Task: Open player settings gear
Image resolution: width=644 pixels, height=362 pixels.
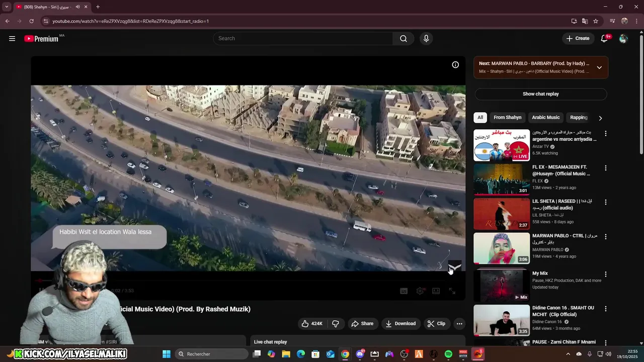Action: (420, 291)
